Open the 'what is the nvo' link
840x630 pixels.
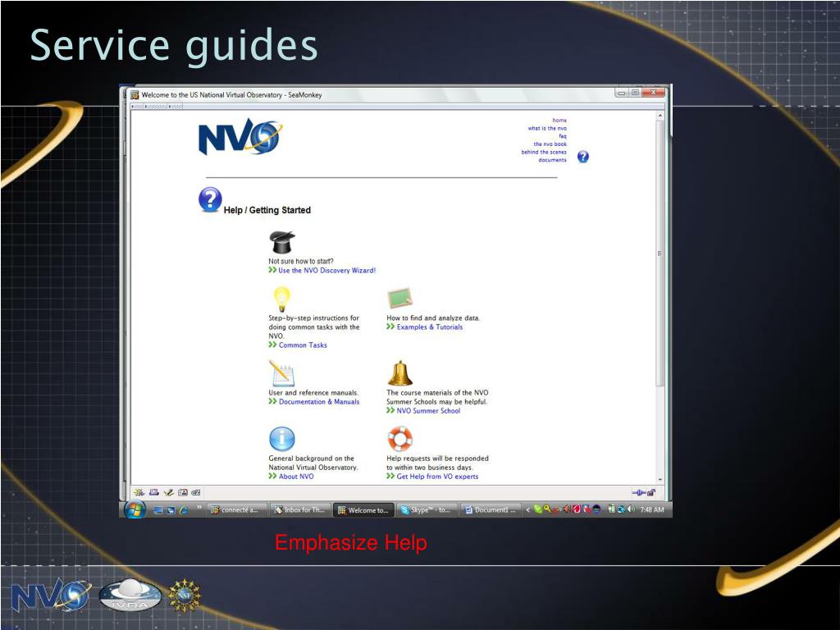[x=547, y=129]
